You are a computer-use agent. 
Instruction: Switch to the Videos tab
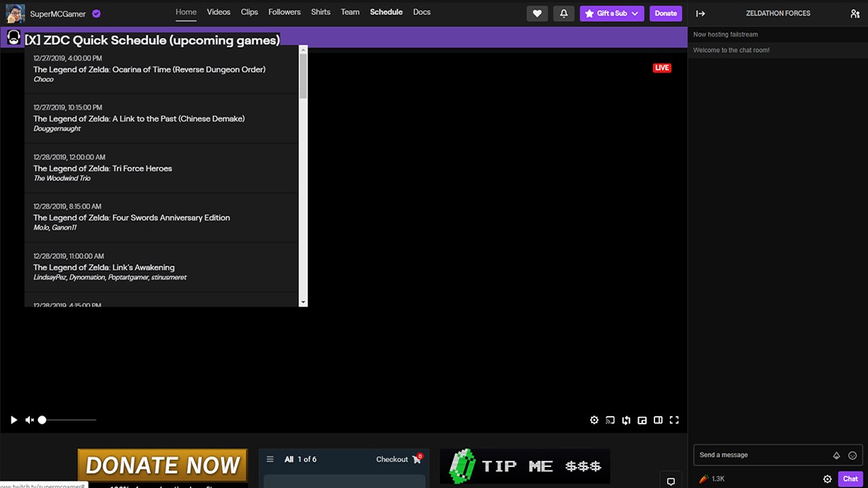point(218,12)
